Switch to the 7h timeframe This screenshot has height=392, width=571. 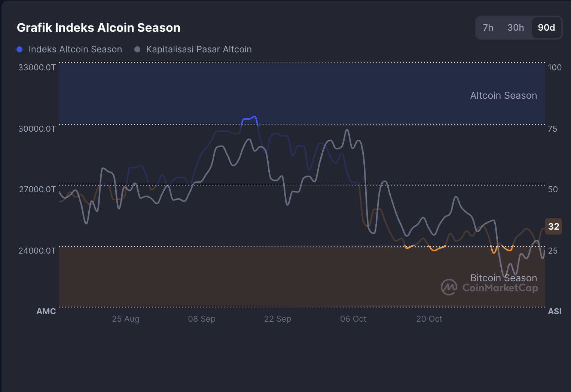coord(488,27)
